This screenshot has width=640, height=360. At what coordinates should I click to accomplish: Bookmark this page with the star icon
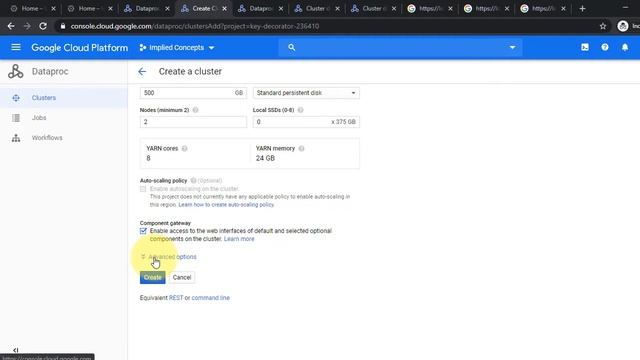point(603,26)
